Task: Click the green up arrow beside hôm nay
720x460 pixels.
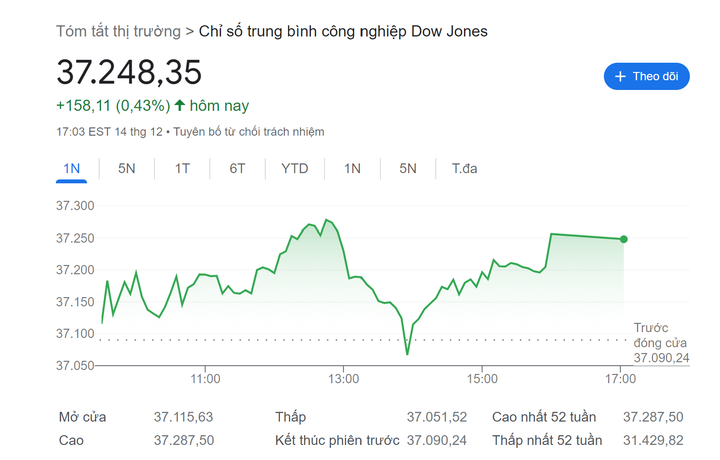Action: point(180,105)
